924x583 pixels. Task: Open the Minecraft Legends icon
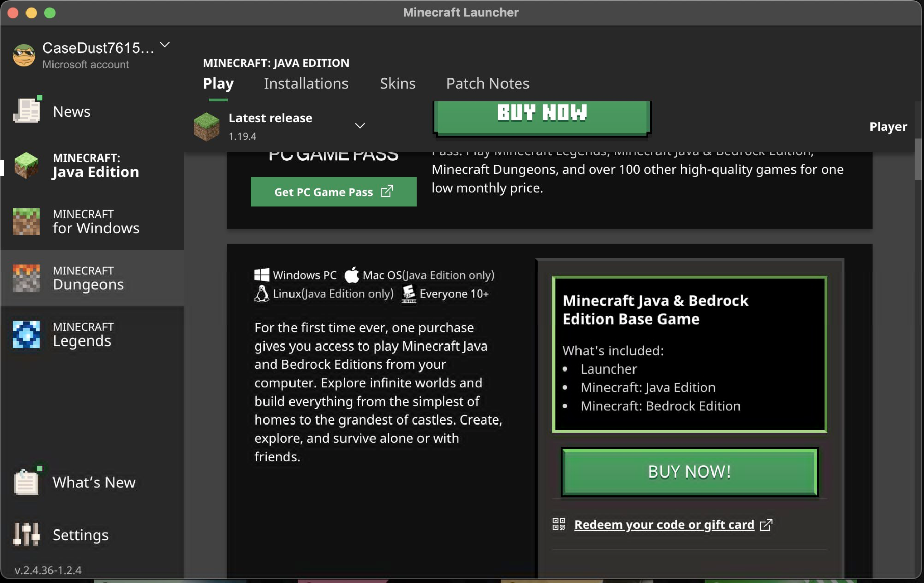(27, 334)
